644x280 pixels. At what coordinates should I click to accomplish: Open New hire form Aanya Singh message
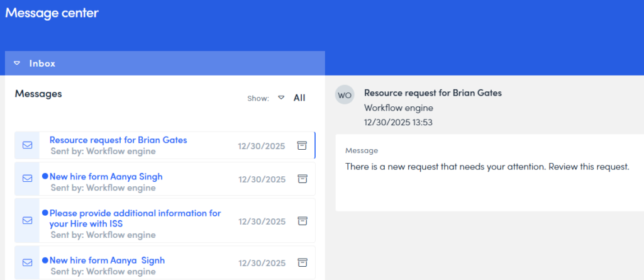click(106, 177)
